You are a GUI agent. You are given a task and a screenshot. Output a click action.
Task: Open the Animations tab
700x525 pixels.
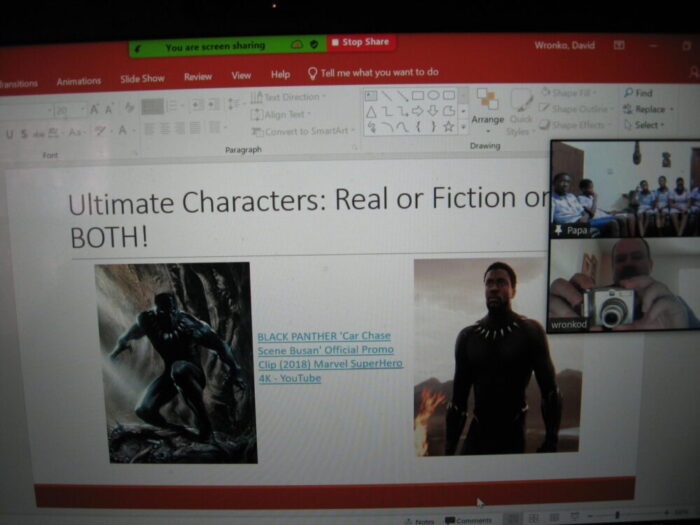pyautogui.click(x=79, y=81)
